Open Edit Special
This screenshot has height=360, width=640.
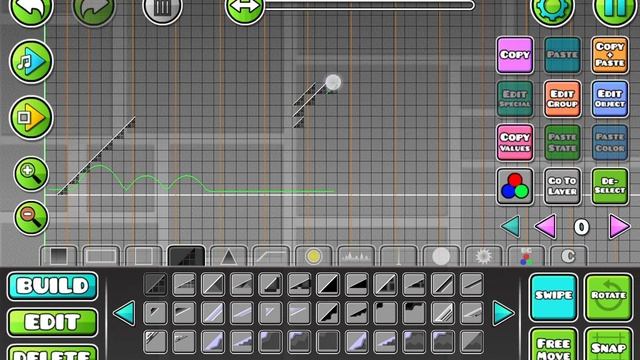[x=515, y=98]
